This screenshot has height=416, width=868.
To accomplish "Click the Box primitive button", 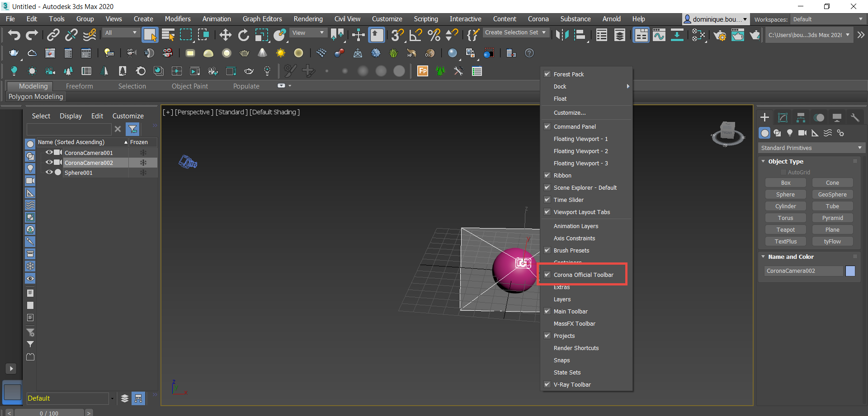I will (785, 182).
